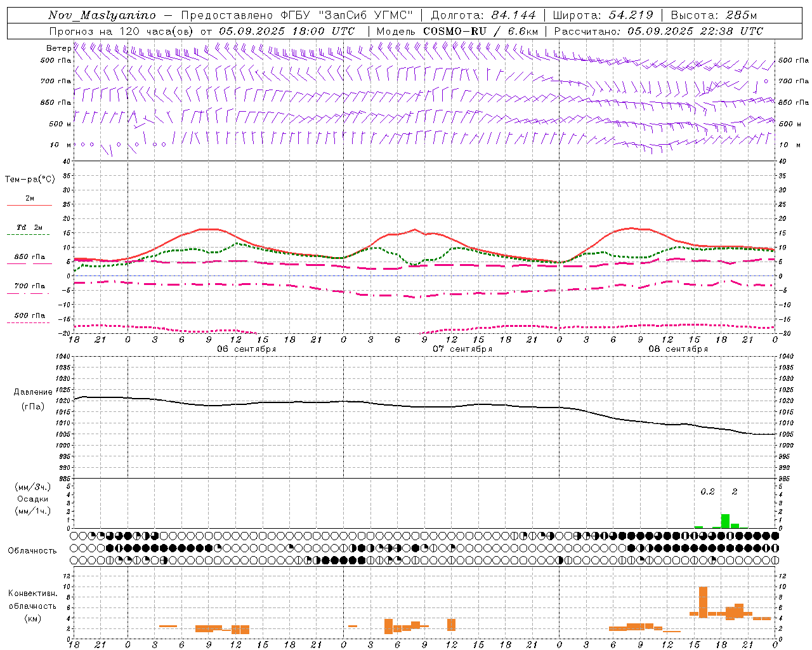Click the Давление pressure panel label

coord(33,392)
